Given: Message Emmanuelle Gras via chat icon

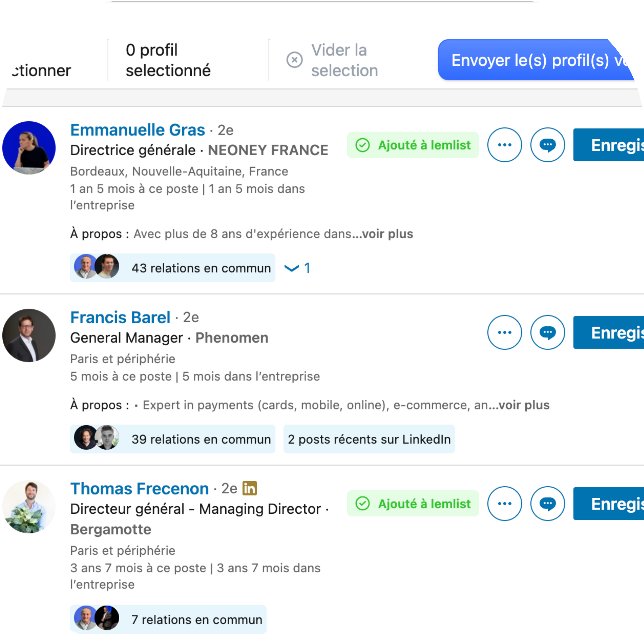Looking at the screenshot, I should click(x=547, y=145).
